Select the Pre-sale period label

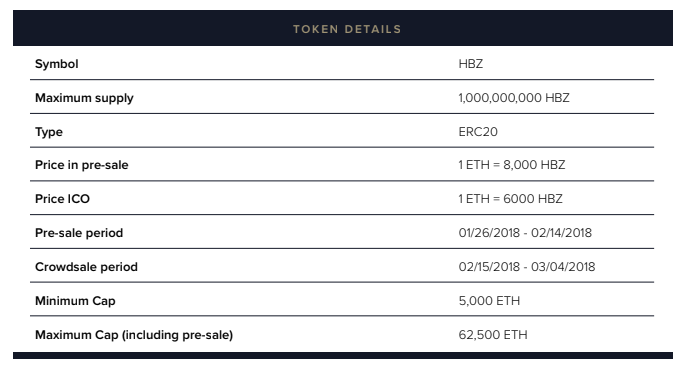(79, 233)
